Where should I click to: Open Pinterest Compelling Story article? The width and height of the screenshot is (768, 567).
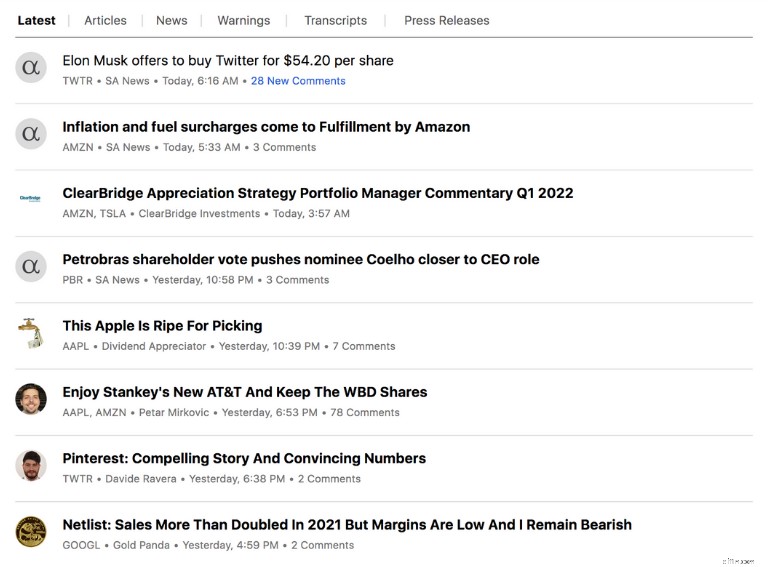[x=244, y=459]
